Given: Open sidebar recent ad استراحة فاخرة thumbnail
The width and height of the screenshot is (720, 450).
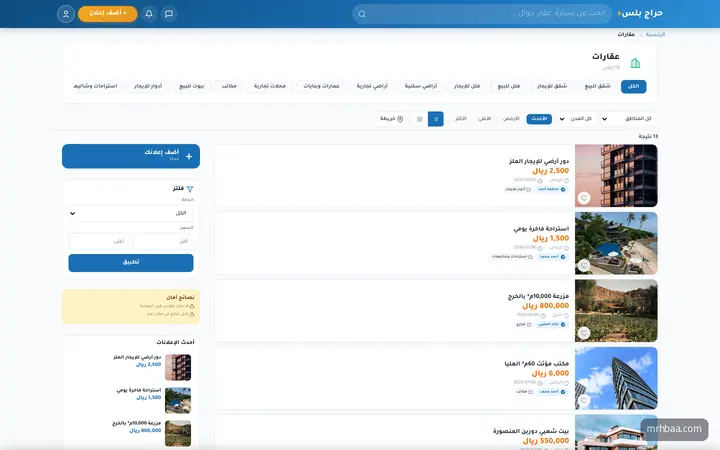Looking at the screenshot, I should tap(178, 400).
